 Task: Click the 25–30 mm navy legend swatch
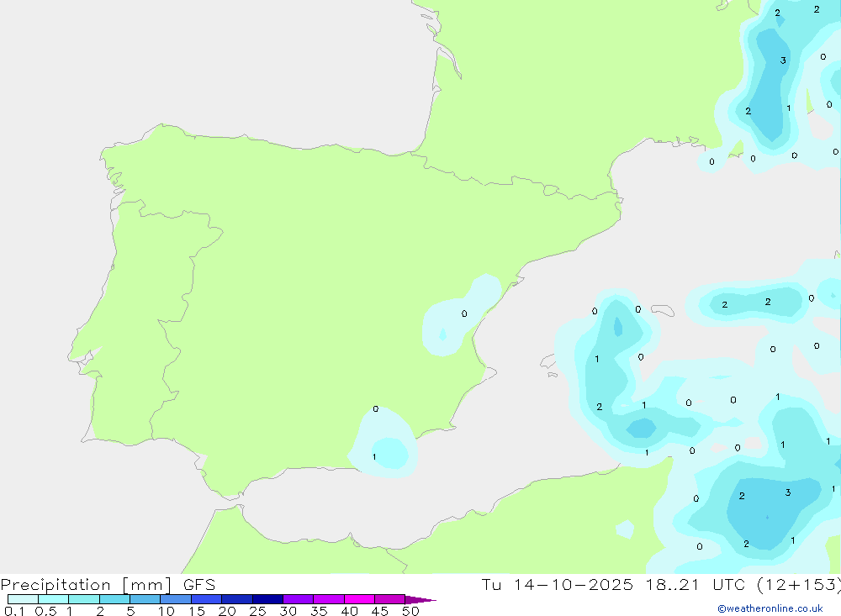[267, 599]
